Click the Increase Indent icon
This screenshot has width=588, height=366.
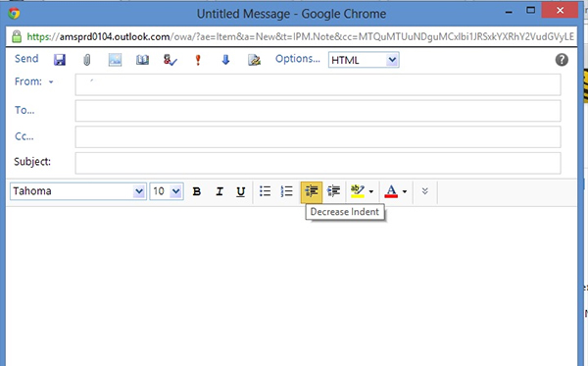tap(333, 191)
